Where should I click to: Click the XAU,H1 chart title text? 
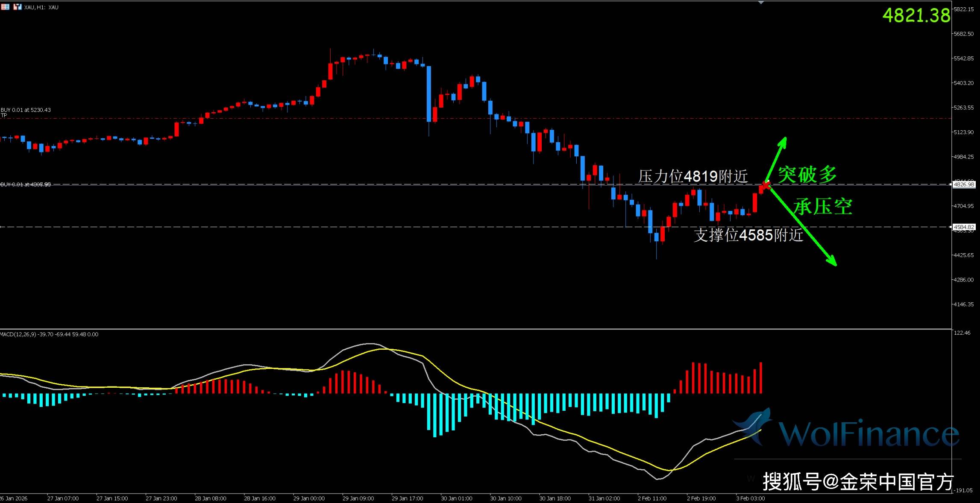tap(41, 7)
